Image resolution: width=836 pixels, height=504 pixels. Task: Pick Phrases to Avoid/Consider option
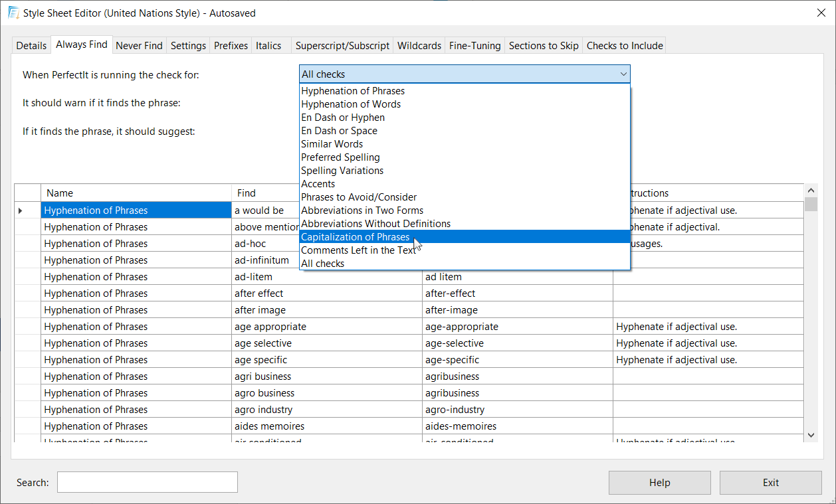coord(359,197)
